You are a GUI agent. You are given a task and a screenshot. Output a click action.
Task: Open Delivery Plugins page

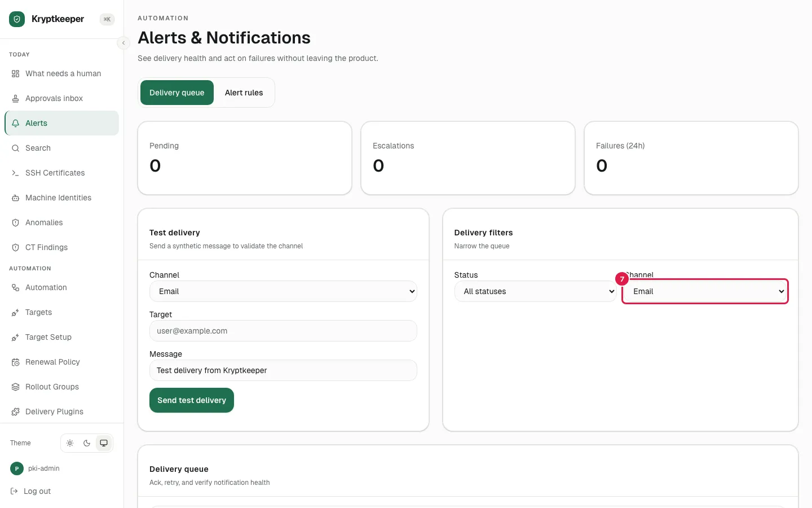(62, 411)
